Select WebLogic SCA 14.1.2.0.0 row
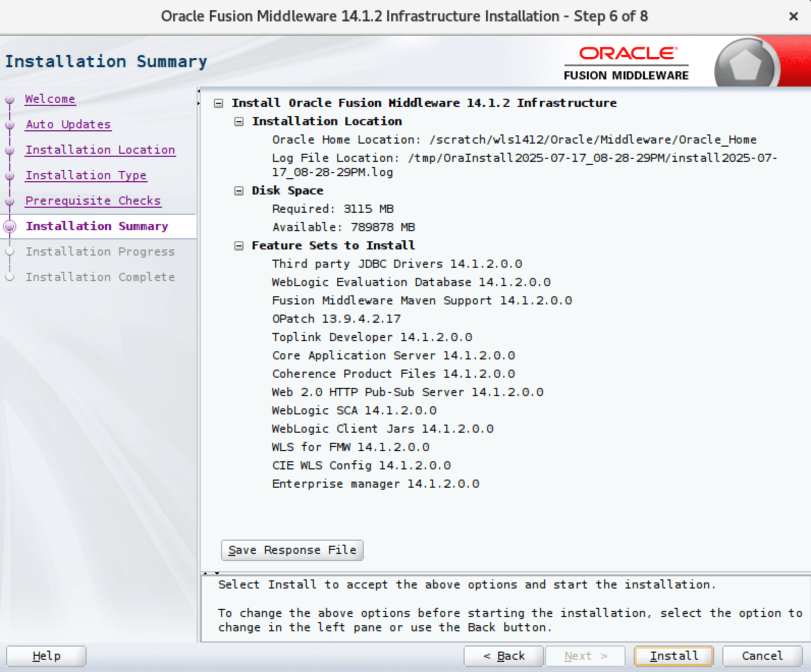This screenshot has width=811, height=672. coord(354,411)
